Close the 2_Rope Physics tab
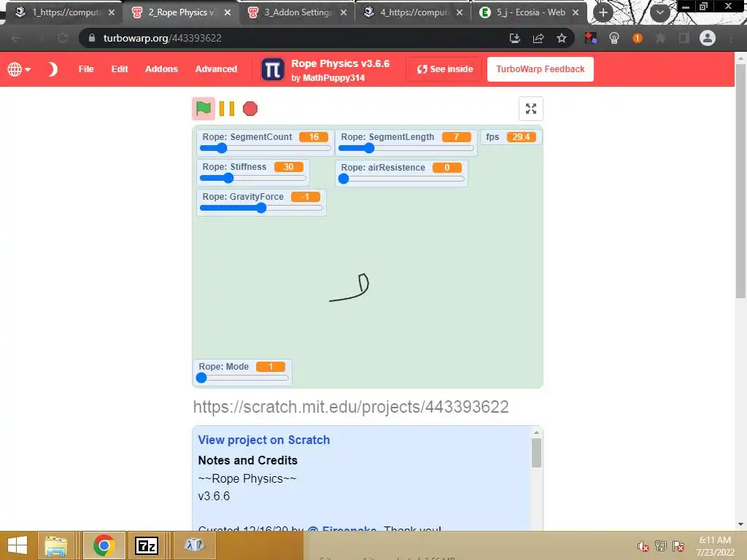The image size is (747, 560). point(228,12)
